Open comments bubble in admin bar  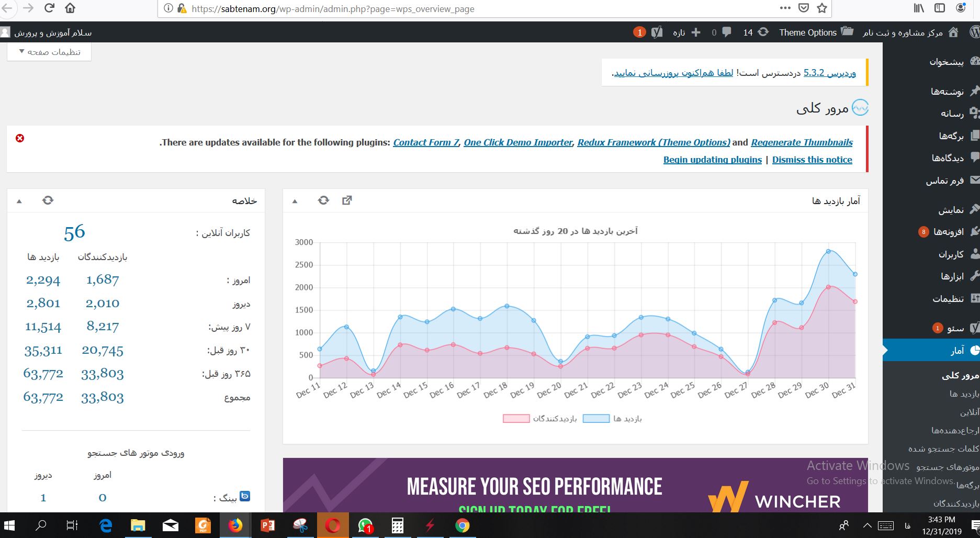(x=722, y=32)
